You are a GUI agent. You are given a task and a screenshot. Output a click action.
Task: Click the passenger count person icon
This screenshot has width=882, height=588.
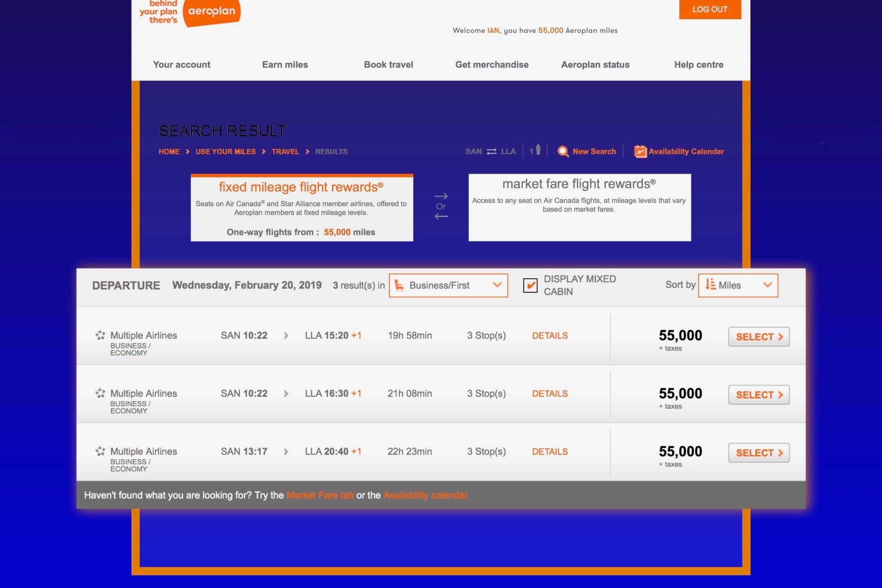538,150
